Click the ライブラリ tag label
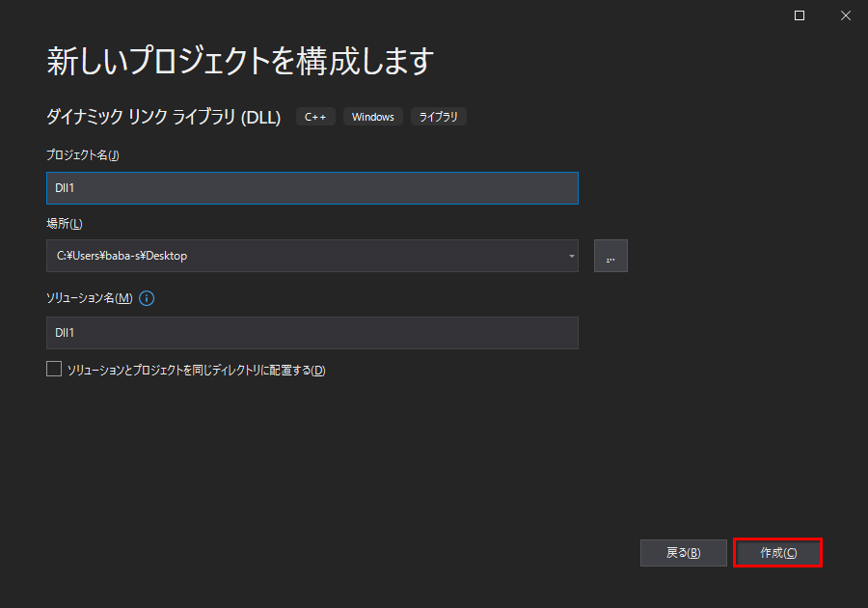The height and width of the screenshot is (608, 868). (439, 117)
